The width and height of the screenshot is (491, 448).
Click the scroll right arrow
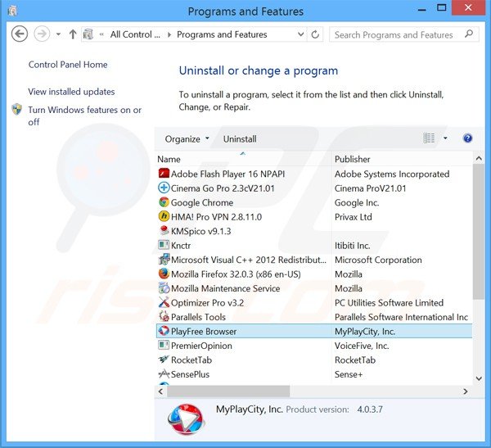(x=466, y=391)
